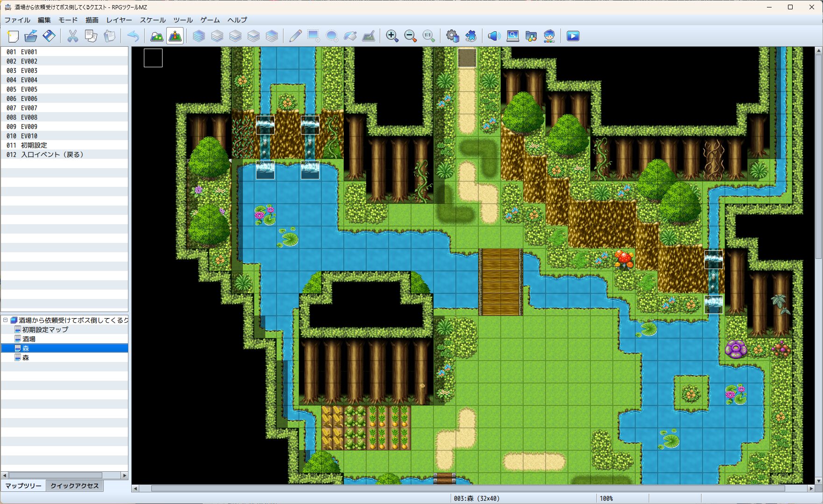Screen dimensions: 823x504
Task: Open the ツール menu
Action: (183, 20)
